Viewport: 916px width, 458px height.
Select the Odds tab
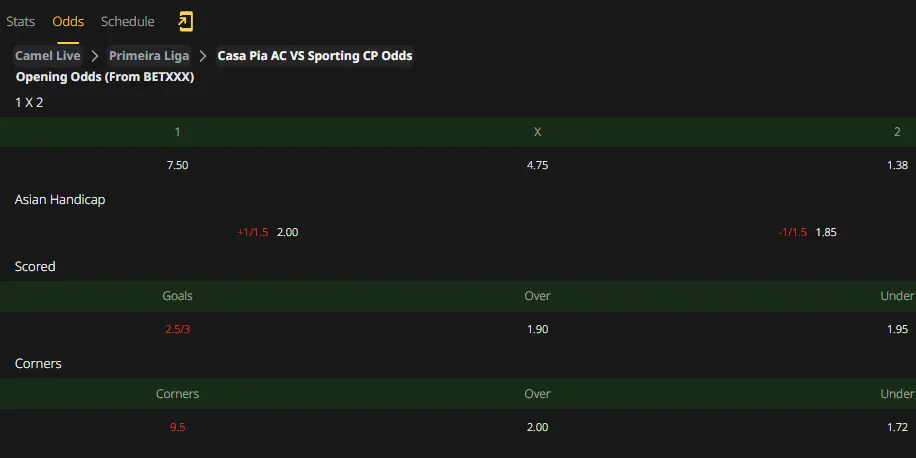coord(68,22)
